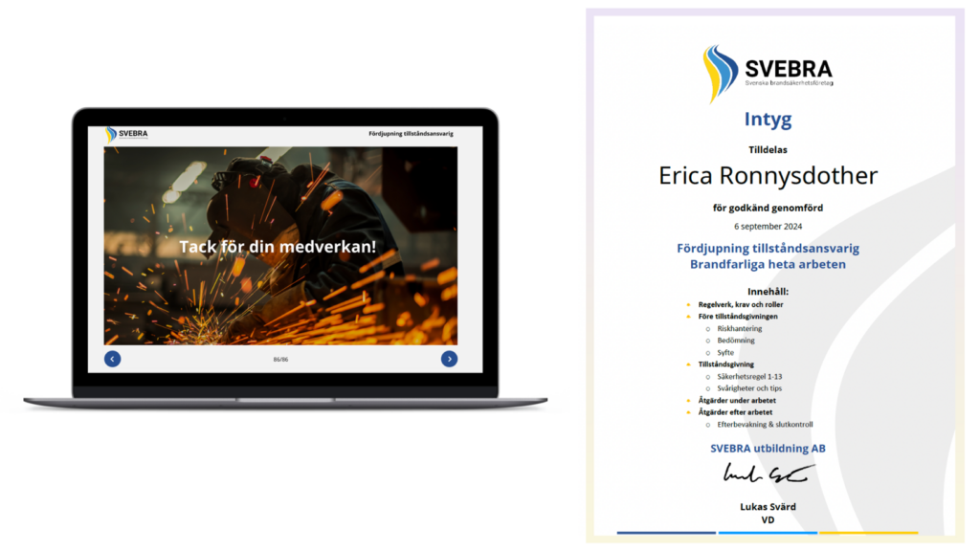Click the 86/86 slide page counter
Screen dimensions: 980x551
(x=280, y=360)
